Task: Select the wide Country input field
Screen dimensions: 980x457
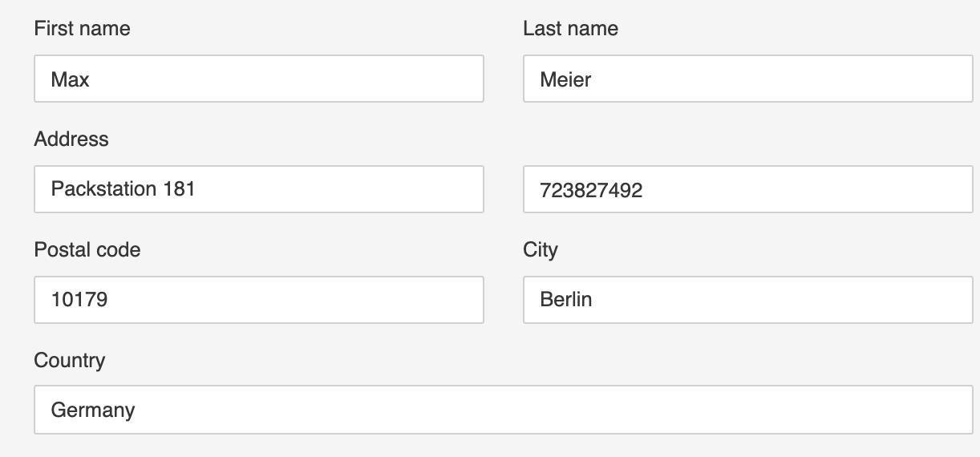Action: tap(504, 410)
